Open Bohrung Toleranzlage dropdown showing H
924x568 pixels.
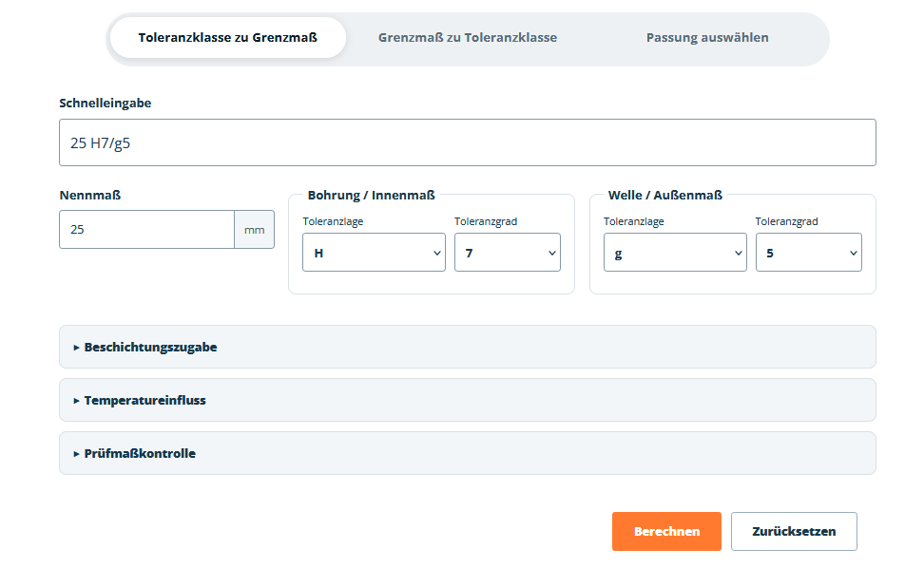pyautogui.click(x=375, y=253)
